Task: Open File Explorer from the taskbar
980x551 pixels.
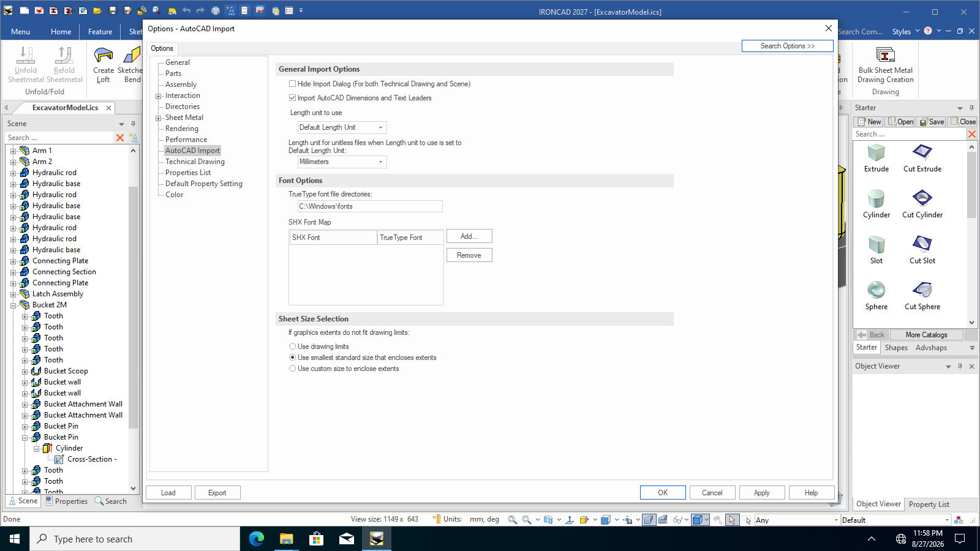Action: pyautogui.click(x=286, y=539)
